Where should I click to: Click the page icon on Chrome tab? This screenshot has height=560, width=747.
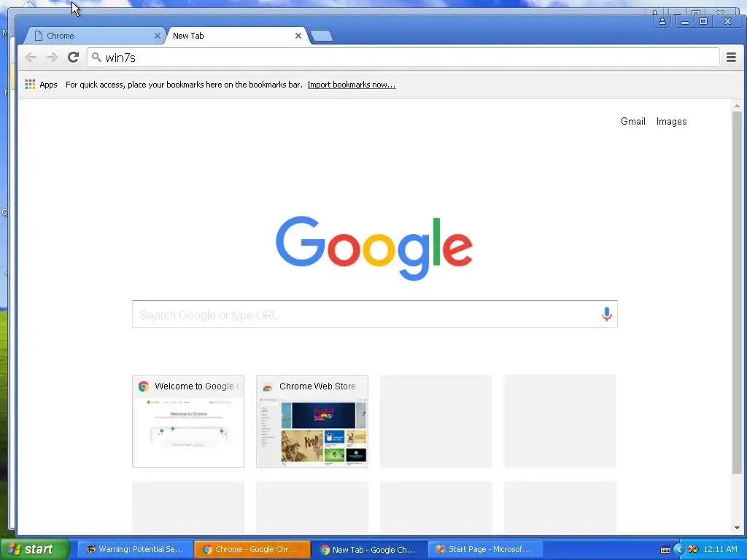(39, 36)
